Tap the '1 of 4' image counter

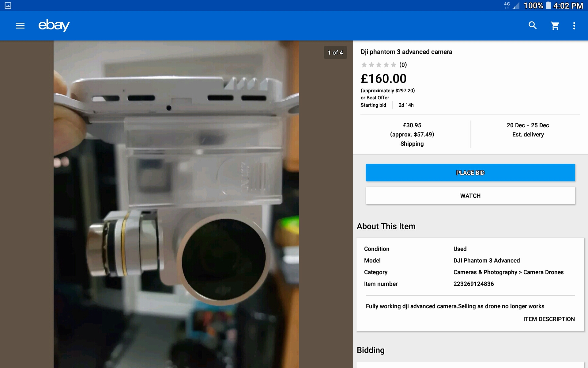coord(335,52)
